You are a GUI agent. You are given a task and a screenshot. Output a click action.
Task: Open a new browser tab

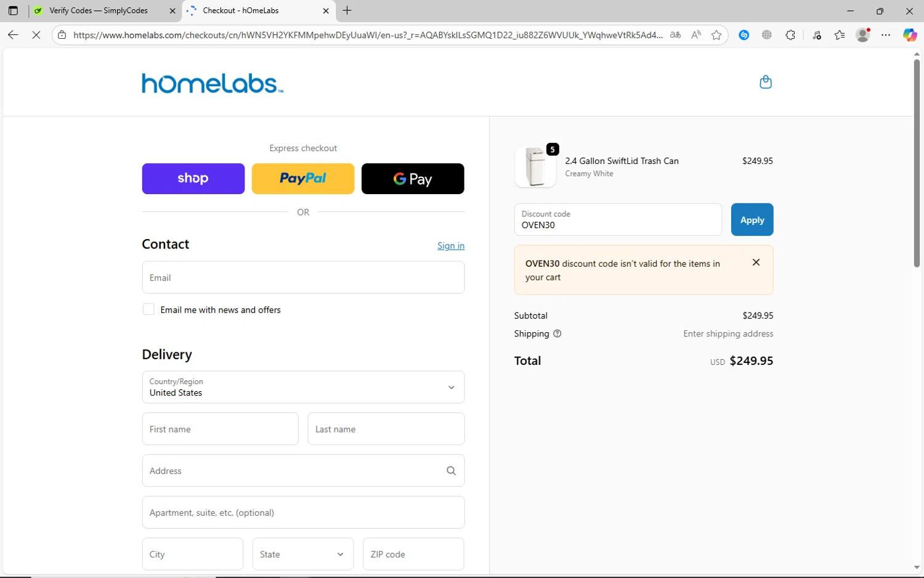pos(347,10)
